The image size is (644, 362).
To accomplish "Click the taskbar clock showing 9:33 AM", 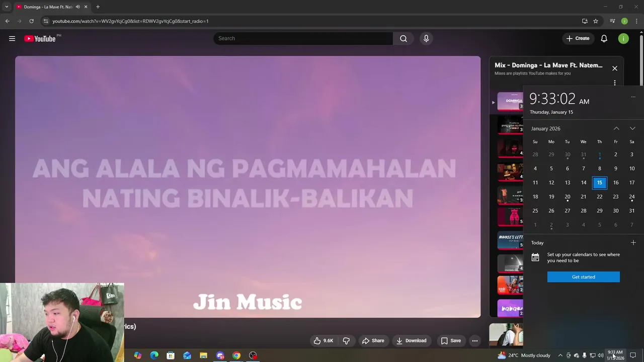I will [615, 355].
